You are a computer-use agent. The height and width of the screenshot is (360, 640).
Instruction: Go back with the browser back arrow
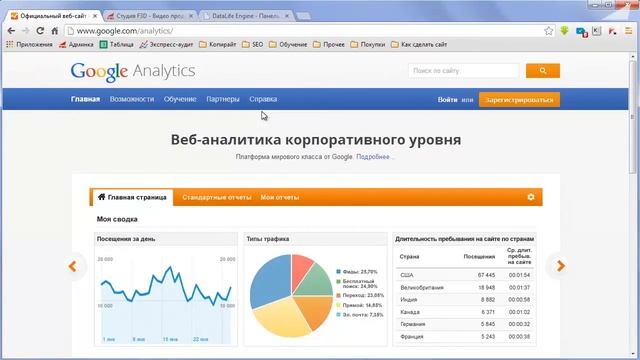pos(11,31)
